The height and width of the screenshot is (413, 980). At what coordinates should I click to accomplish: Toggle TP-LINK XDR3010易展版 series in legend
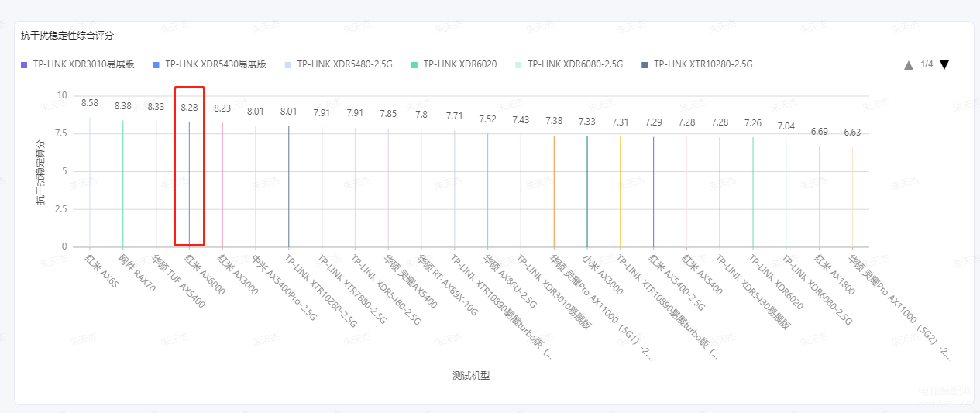[x=78, y=64]
